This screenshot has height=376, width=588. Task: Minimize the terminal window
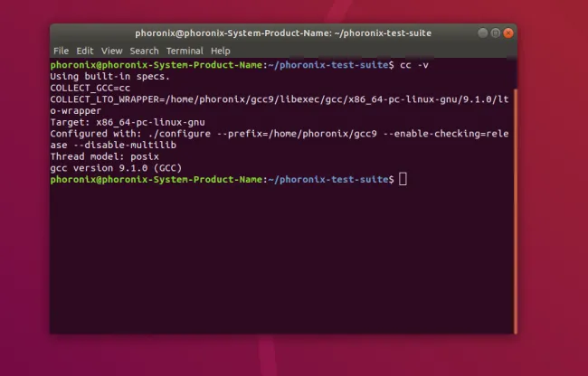click(x=483, y=33)
